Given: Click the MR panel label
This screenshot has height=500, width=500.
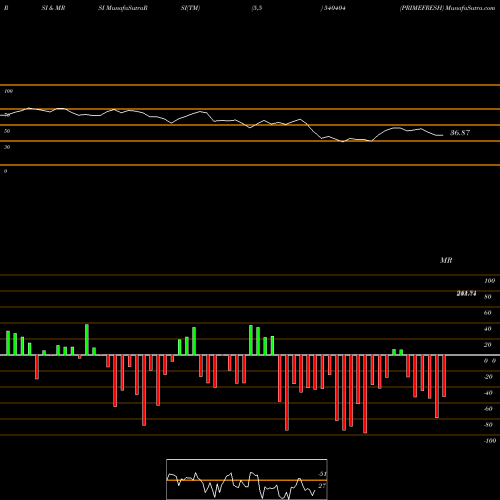Looking at the screenshot, I should [x=446, y=260].
